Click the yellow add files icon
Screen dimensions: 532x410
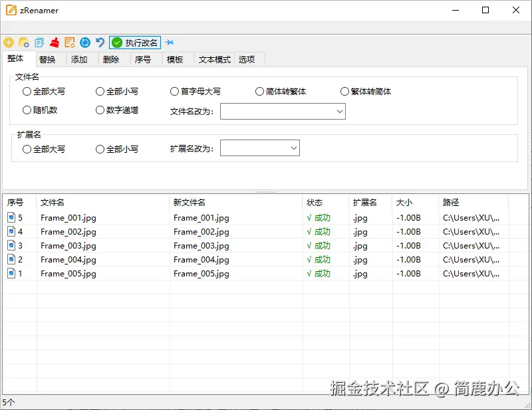click(9, 43)
